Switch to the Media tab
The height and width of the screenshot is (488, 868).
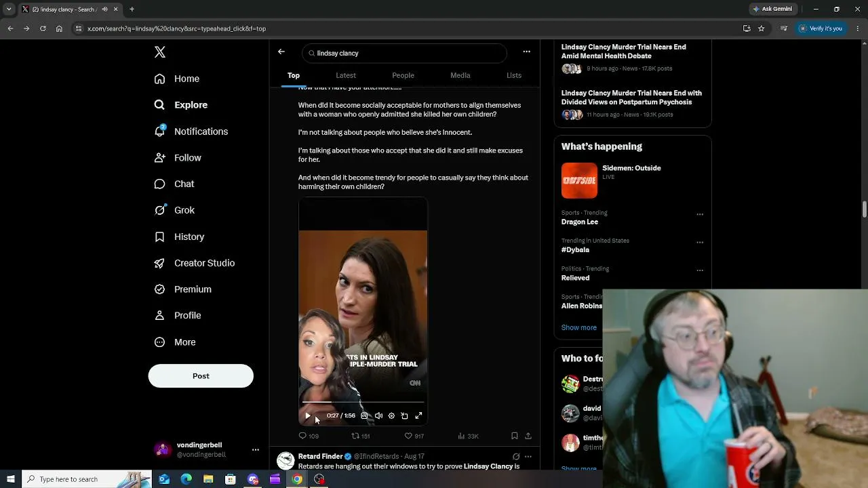coord(460,75)
